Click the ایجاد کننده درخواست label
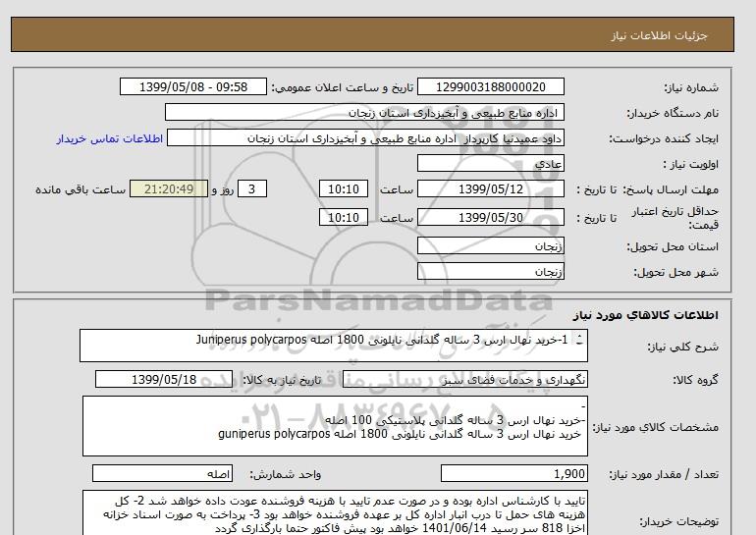 (x=664, y=139)
